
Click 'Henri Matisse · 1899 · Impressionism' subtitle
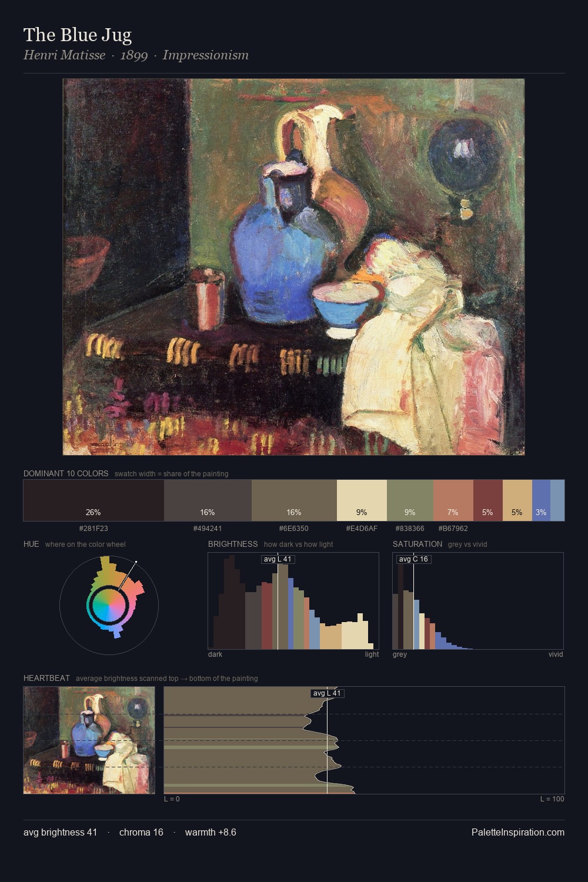click(x=136, y=55)
